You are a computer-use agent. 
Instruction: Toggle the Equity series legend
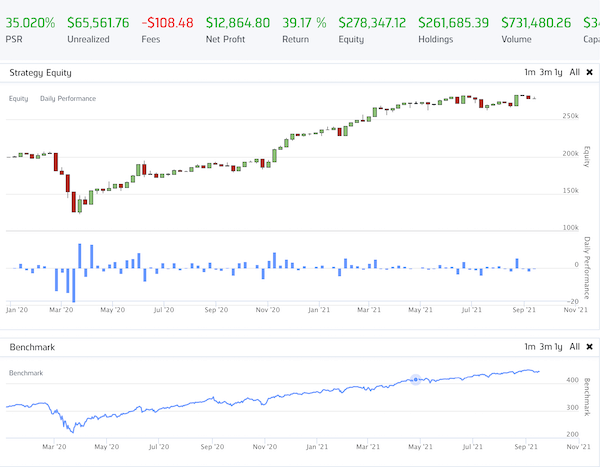[18, 99]
